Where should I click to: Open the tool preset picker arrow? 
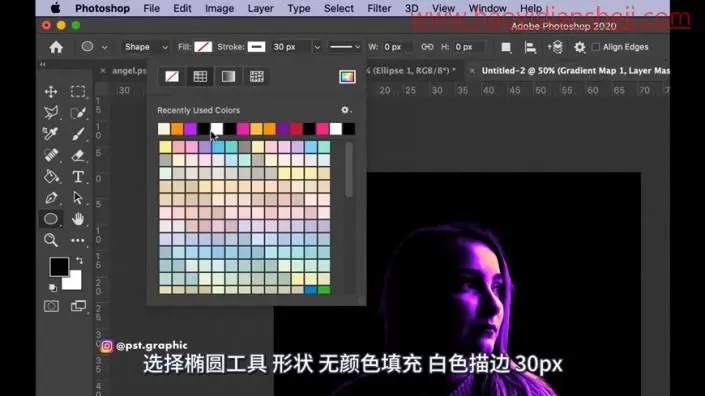[x=104, y=47]
